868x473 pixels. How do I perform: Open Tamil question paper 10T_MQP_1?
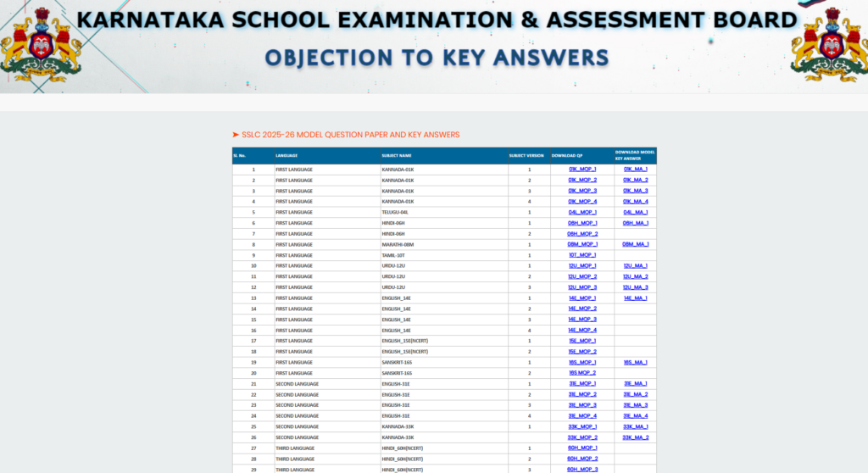point(581,255)
